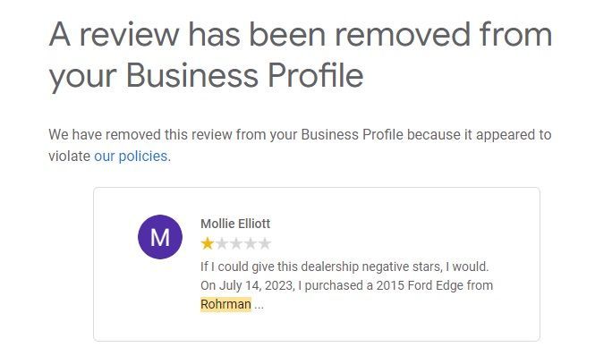Click the second star in the rating
612x364 pixels.
222,243
